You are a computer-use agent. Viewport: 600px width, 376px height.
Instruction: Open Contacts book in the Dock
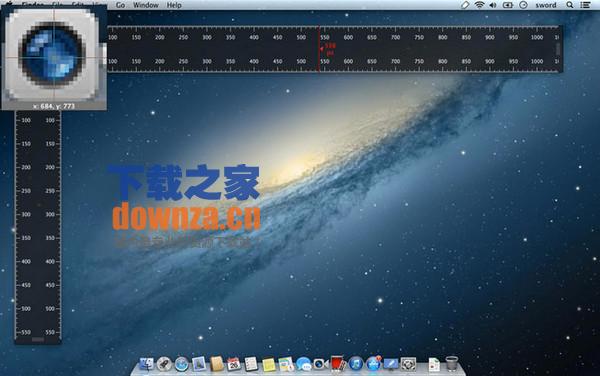coord(217,364)
